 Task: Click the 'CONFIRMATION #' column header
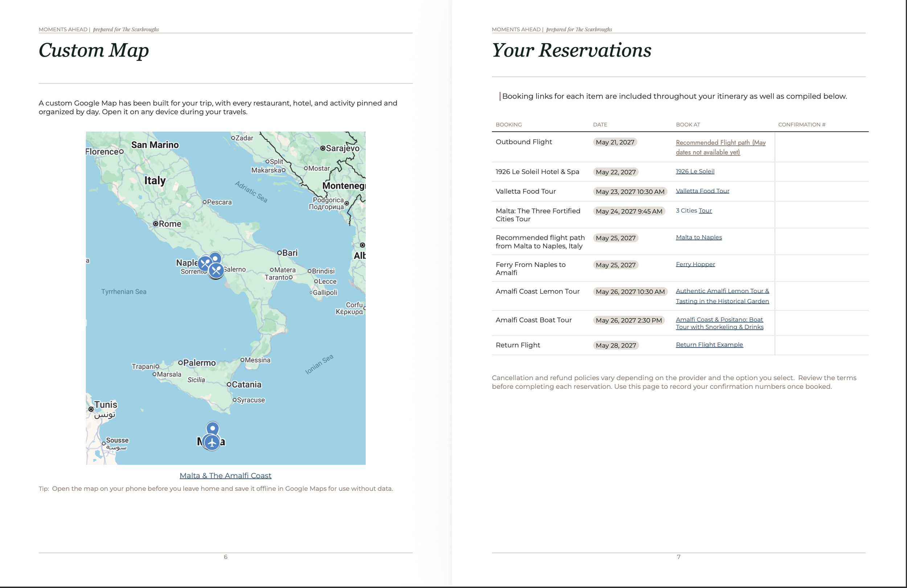(801, 125)
